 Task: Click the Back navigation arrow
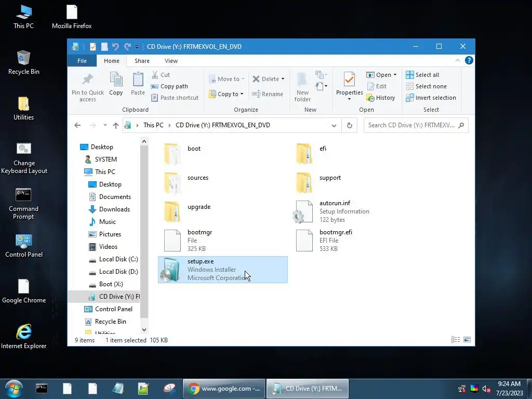(77, 125)
